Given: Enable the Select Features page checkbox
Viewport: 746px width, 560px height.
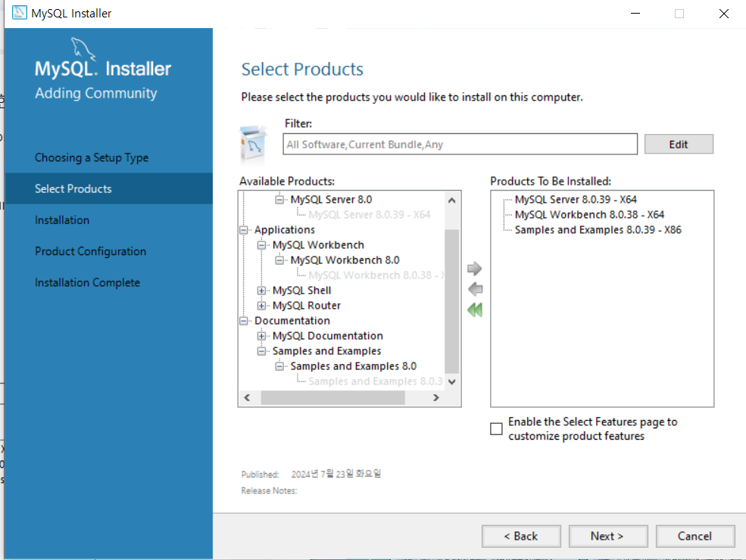Looking at the screenshot, I should coord(496,429).
